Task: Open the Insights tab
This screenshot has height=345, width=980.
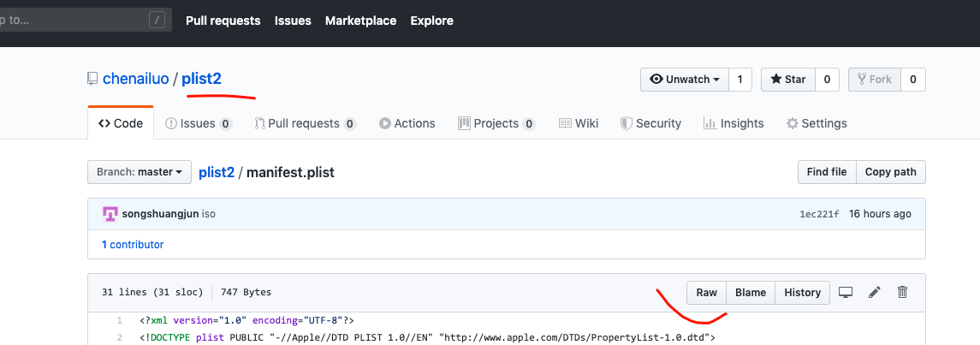Action: click(x=733, y=123)
